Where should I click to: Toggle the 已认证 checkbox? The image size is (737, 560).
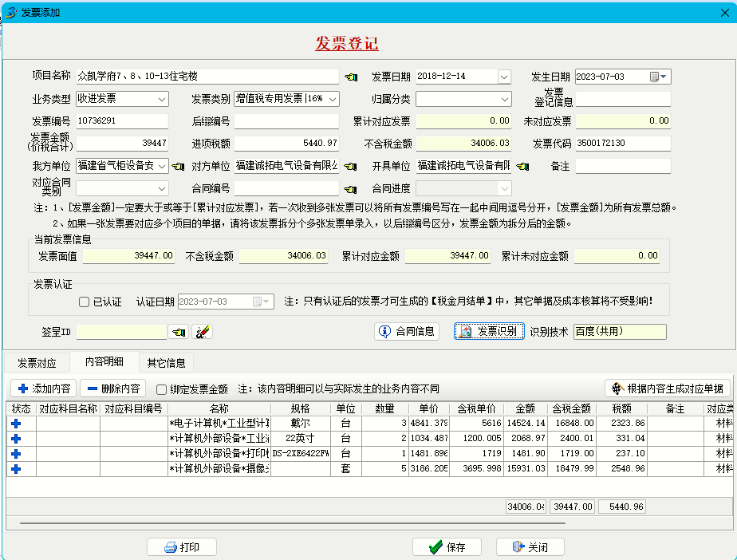click(x=84, y=302)
